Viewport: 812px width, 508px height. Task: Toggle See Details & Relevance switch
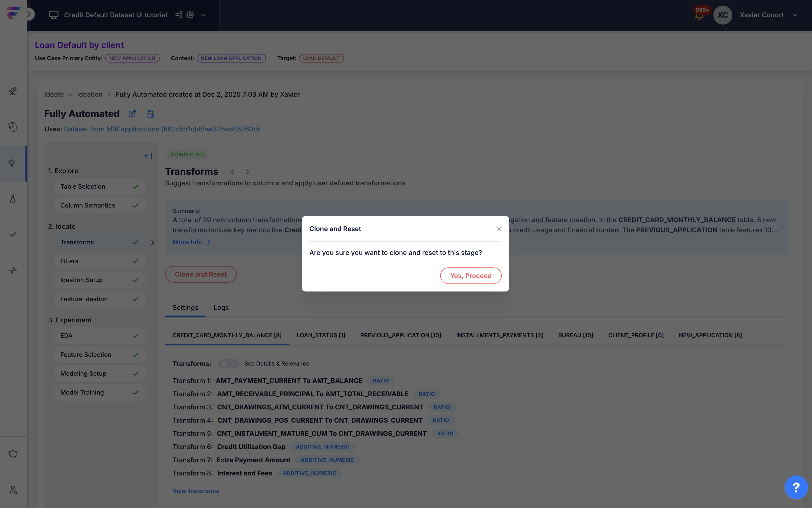228,363
